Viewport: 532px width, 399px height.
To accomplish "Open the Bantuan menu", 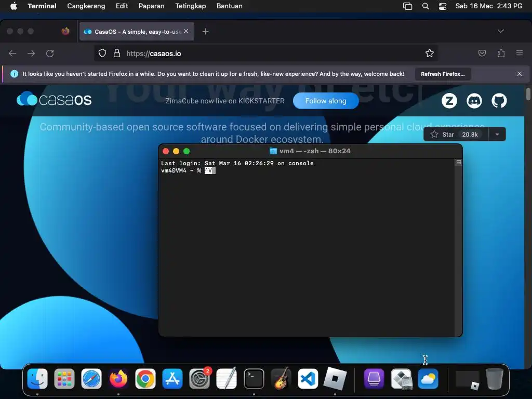I will [229, 6].
